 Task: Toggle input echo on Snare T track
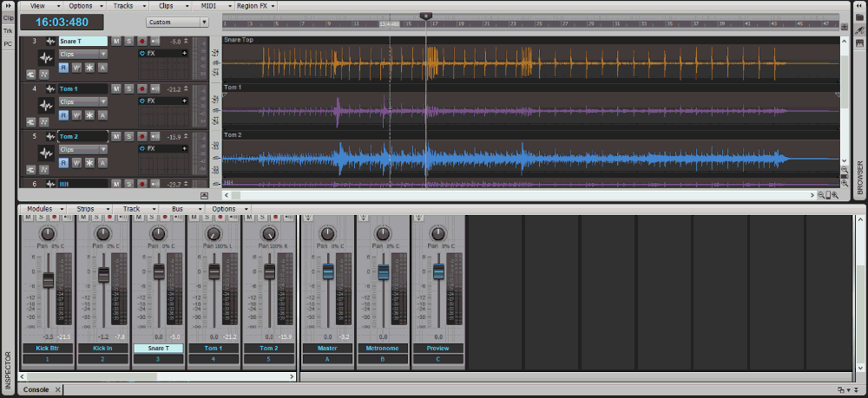click(x=155, y=42)
